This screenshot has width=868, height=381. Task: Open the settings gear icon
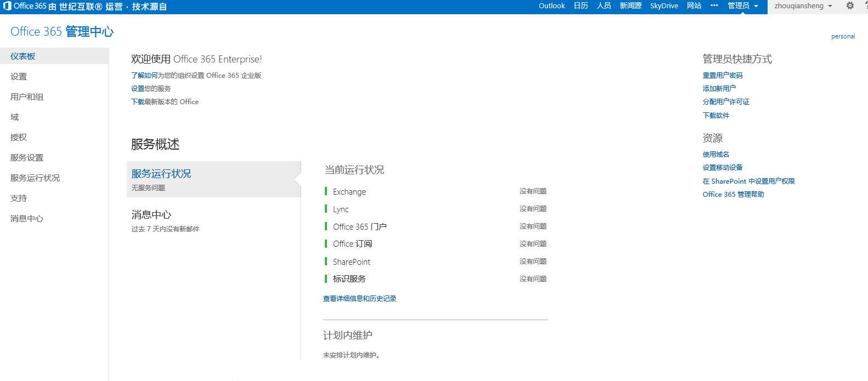[850, 6]
